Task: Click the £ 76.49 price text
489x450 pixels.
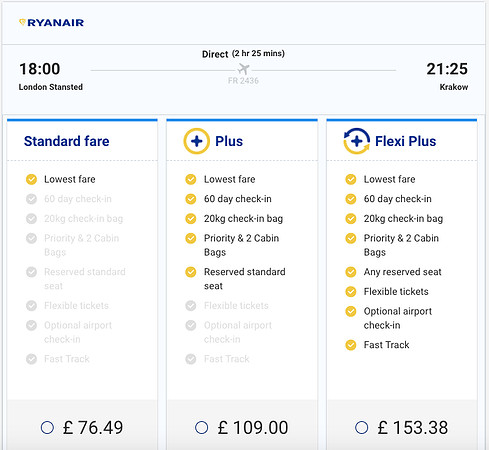Action: [93, 427]
